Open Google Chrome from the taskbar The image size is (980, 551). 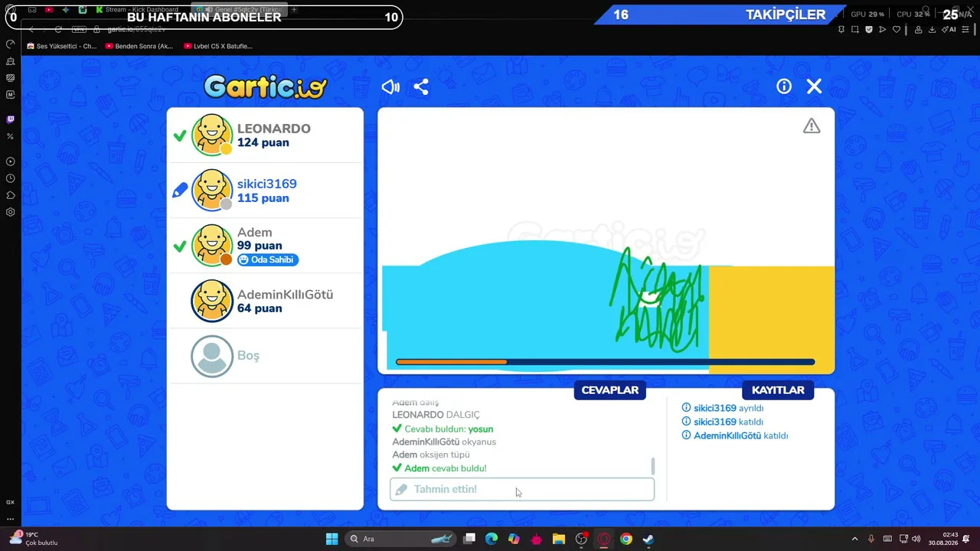626,539
